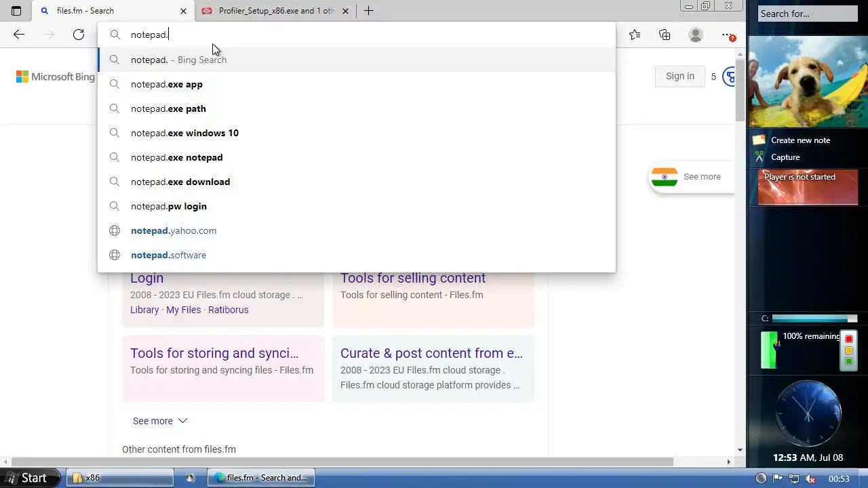Open the user profile avatar

(x=696, y=35)
